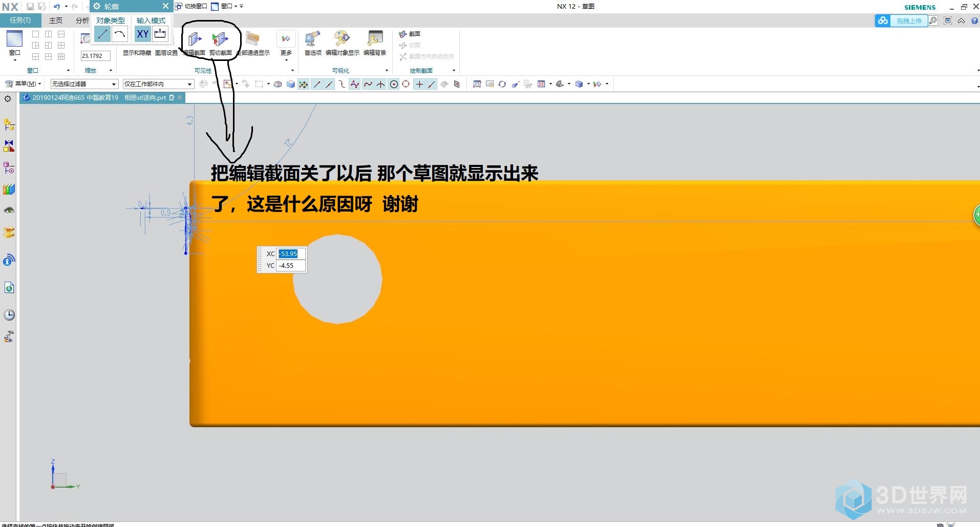Toggle the enable snap point icon
The image size is (980, 527).
pos(304,84)
